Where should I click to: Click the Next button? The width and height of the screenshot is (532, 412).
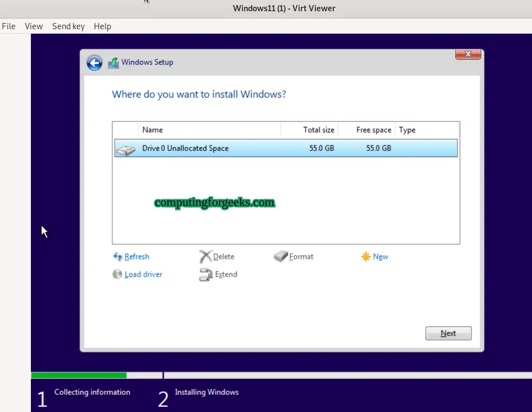(x=448, y=333)
